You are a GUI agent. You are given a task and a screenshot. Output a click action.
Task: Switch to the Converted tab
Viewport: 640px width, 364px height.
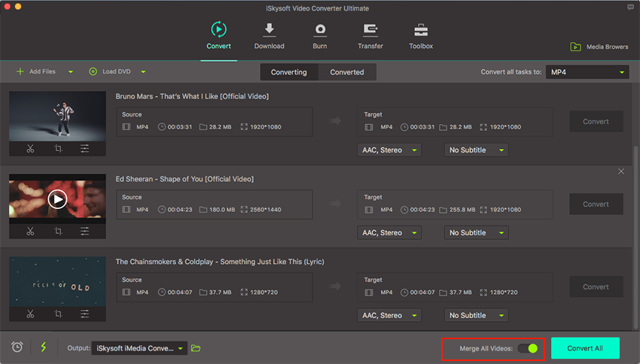coord(347,72)
